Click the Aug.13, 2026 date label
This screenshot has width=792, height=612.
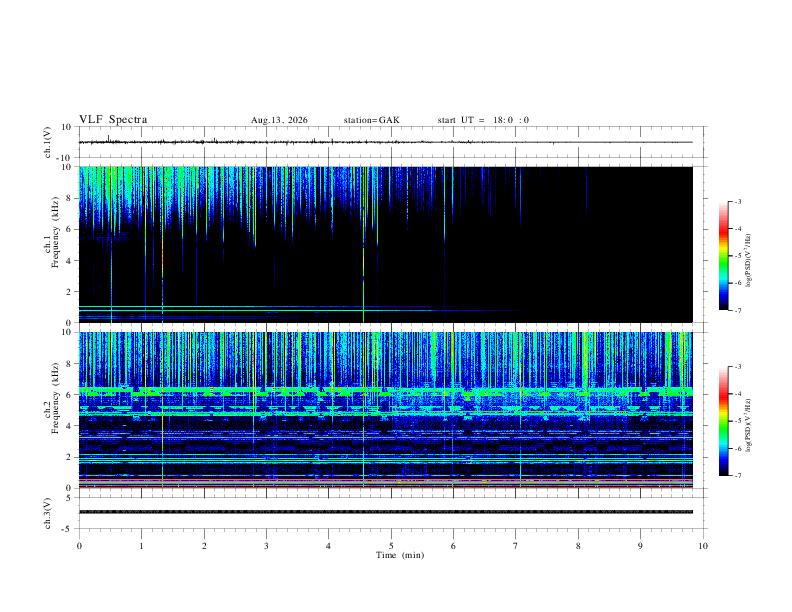[279, 120]
